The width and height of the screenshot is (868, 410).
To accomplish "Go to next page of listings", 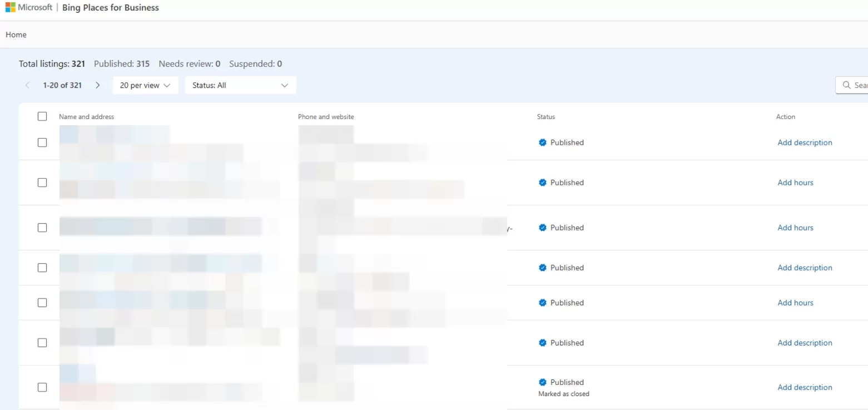I will click(98, 85).
